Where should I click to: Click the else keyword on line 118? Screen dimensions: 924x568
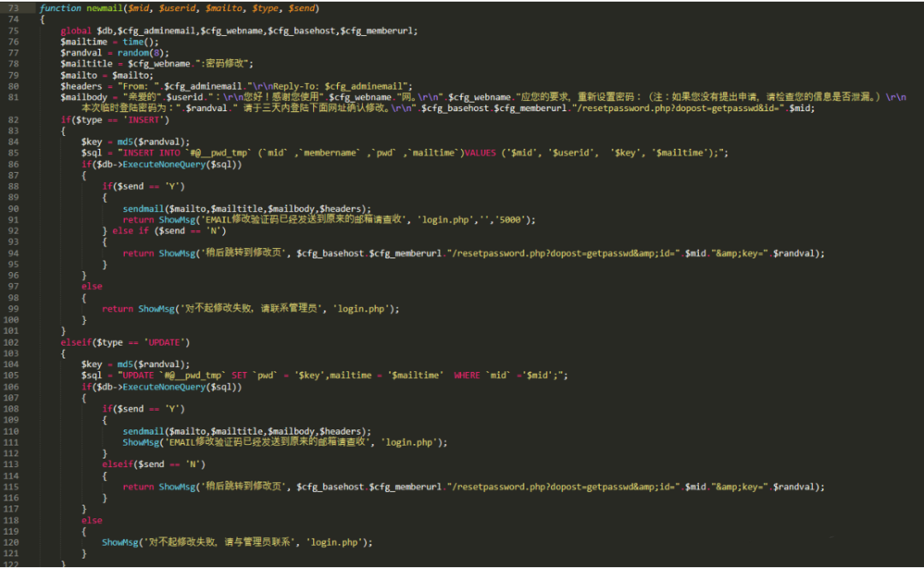click(92, 520)
